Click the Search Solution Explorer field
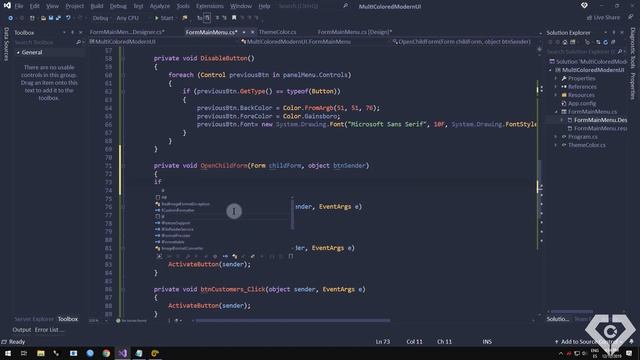 click(x=582, y=51)
